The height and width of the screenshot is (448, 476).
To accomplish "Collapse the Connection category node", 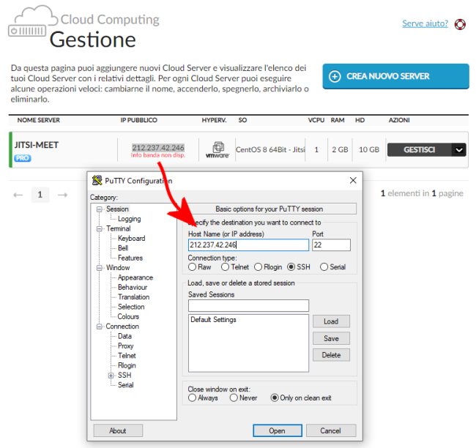I will click(x=100, y=326).
